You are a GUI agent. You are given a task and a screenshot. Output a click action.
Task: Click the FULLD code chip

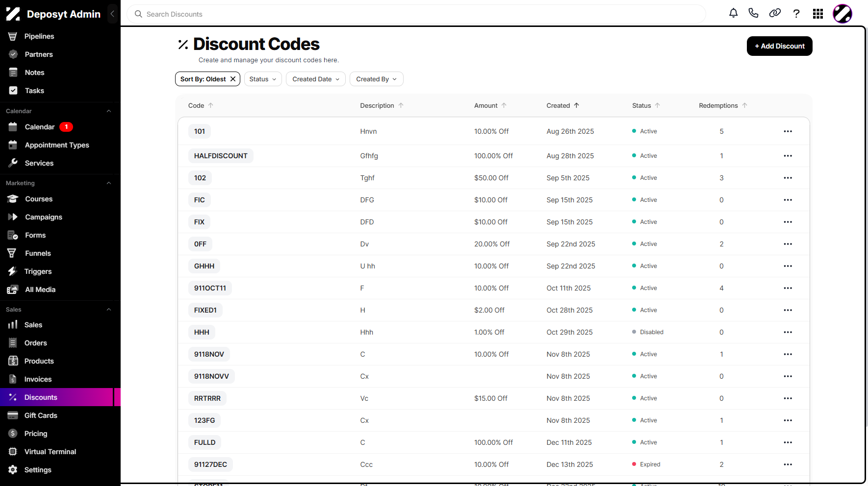(x=204, y=442)
